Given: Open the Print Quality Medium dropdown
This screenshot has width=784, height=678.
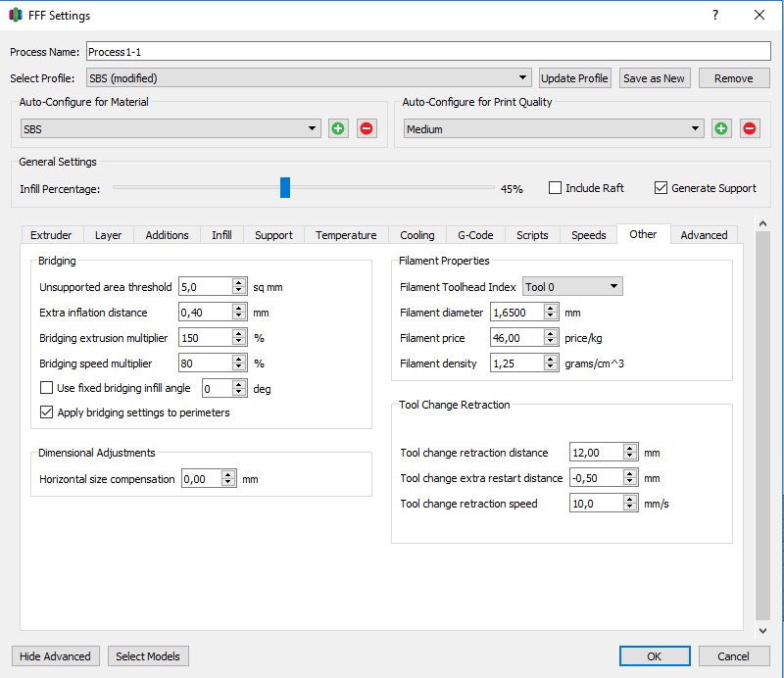Looking at the screenshot, I should (x=554, y=128).
